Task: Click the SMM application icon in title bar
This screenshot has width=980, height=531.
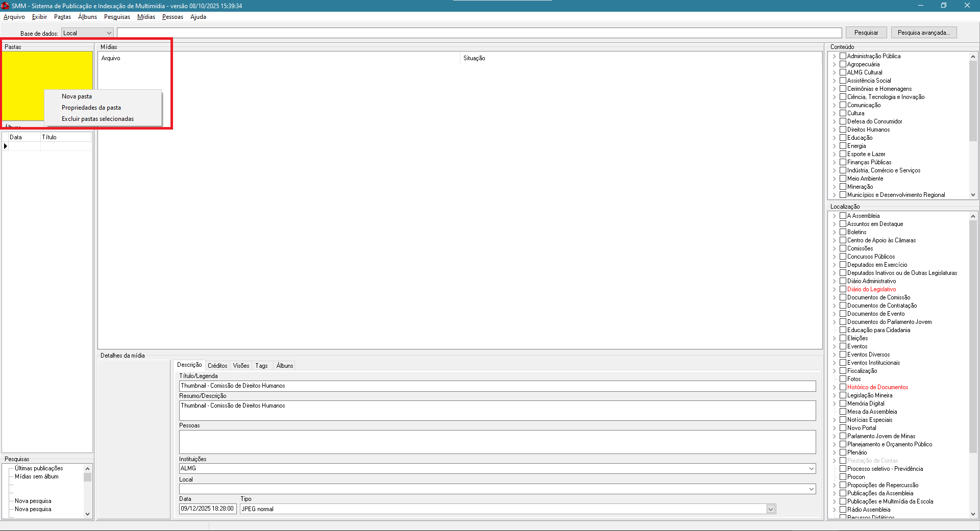Action: tap(5, 6)
